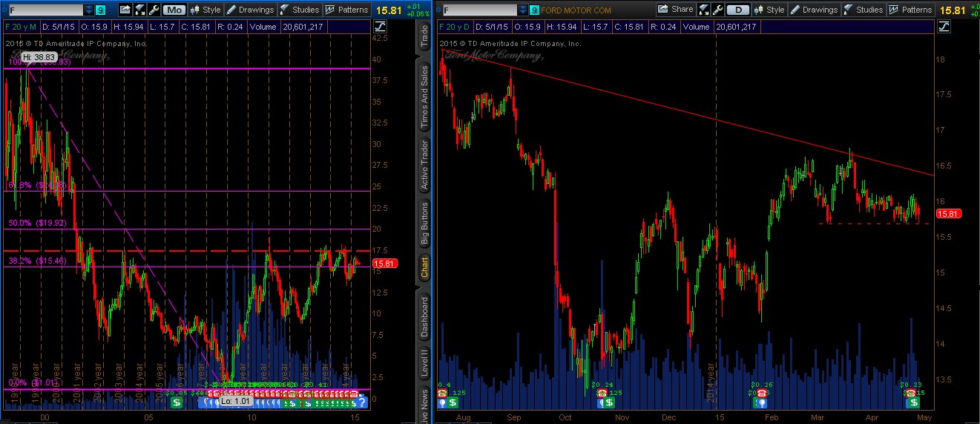980x424 pixels.
Task: Click the Lo: 1.01 price bubble
Action: (x=237, y=401)
